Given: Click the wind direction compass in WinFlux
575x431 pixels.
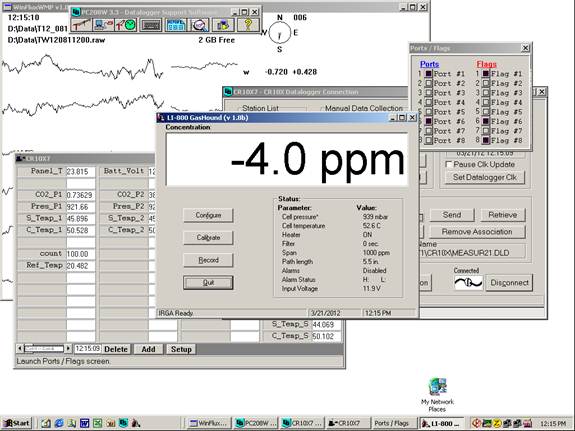Looking at the screenshot, I should tap(279, 33).
